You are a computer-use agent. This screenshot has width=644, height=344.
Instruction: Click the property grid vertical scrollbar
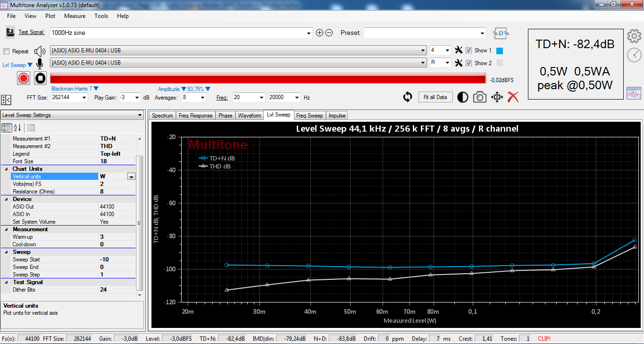coord(139,217)
